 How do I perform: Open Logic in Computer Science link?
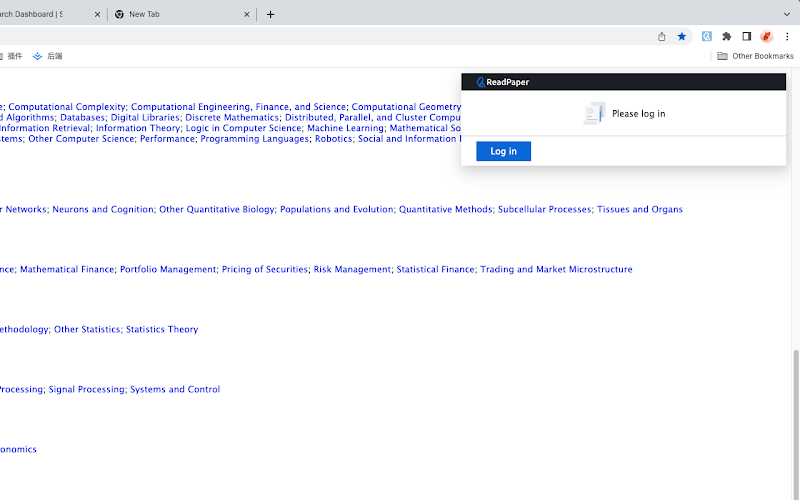243,128
